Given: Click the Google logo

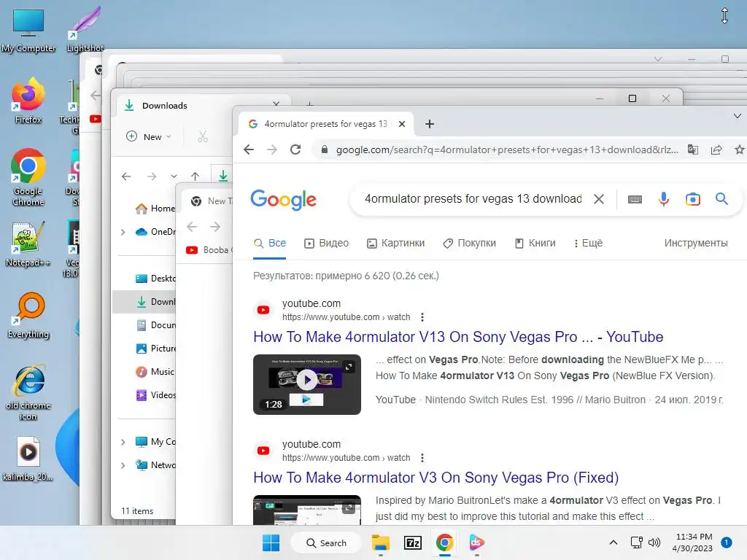Looking at the screenshot, I should point(284,200).
